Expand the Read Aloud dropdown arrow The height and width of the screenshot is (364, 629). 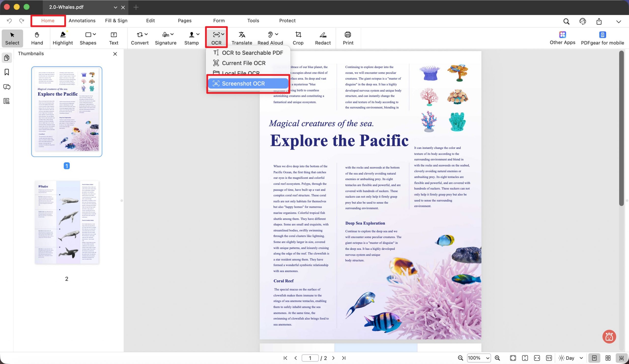coord(277,34)
